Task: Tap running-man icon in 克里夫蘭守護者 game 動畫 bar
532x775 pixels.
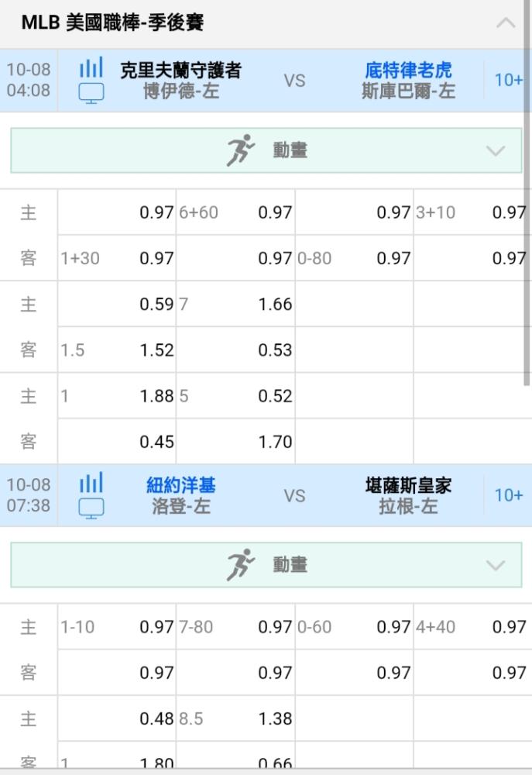Action: [241, 150]
